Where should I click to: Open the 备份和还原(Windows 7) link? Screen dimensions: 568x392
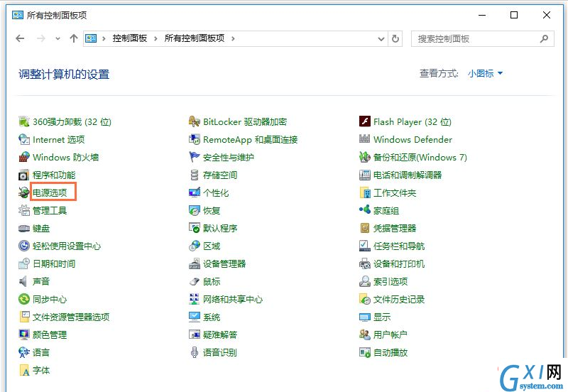click(420, 157)
